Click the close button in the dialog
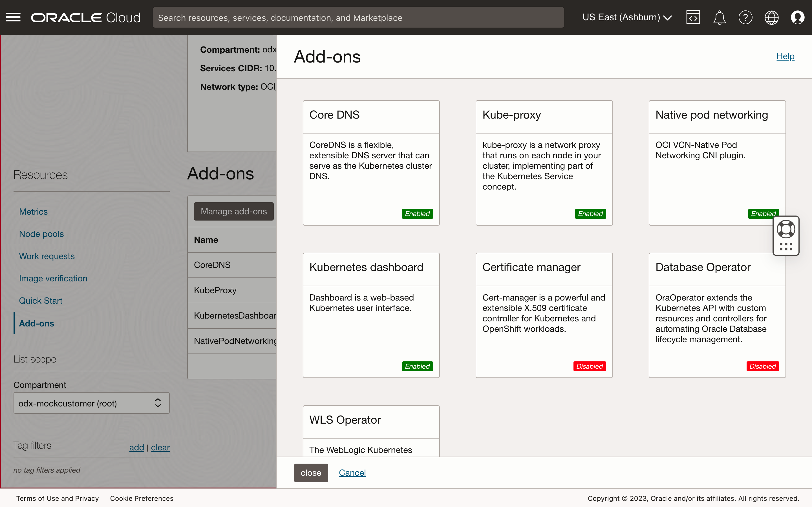Viewport: 812px width, 507px height. tap(311, 472)
